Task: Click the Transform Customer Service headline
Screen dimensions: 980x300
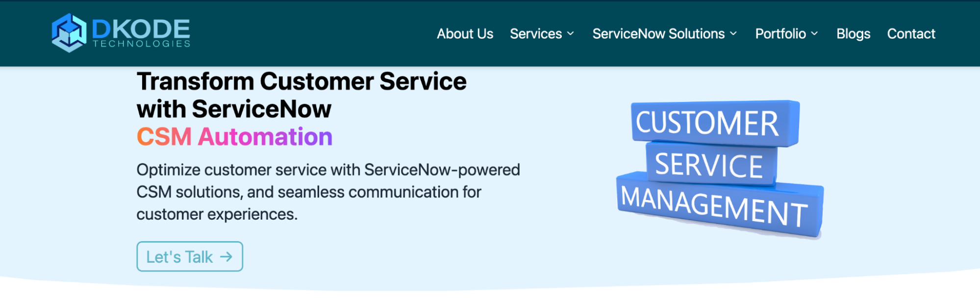Action: coord(302,81)
